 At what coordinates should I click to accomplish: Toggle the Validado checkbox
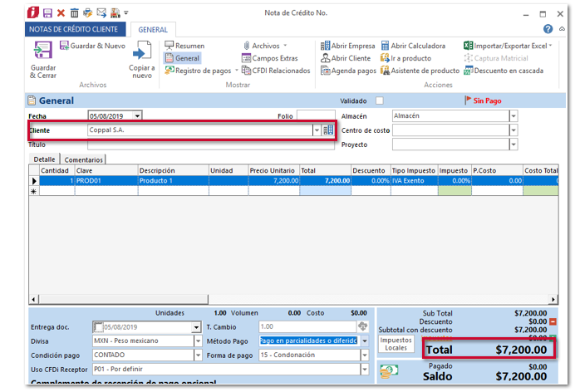(x=380, y=100)
